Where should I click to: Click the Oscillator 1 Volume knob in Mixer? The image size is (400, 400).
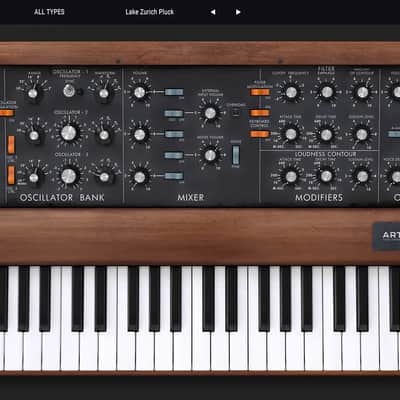(x=140, y=92)
